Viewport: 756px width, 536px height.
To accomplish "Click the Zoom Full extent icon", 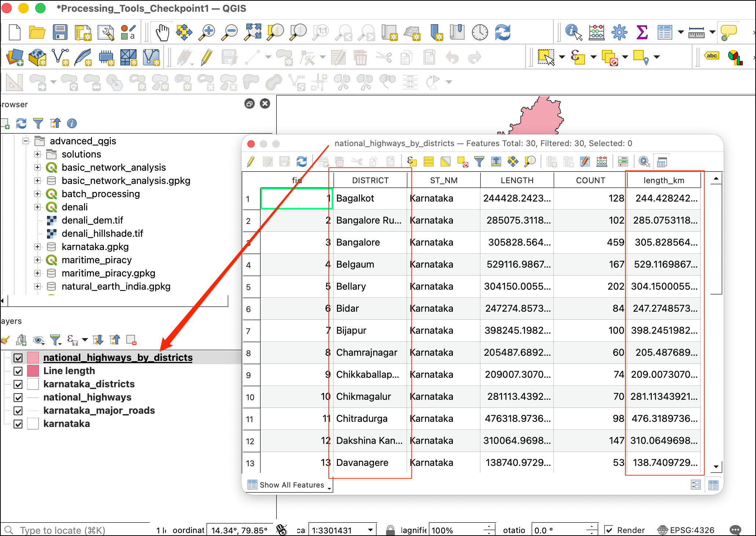I will tap(253, 33).
